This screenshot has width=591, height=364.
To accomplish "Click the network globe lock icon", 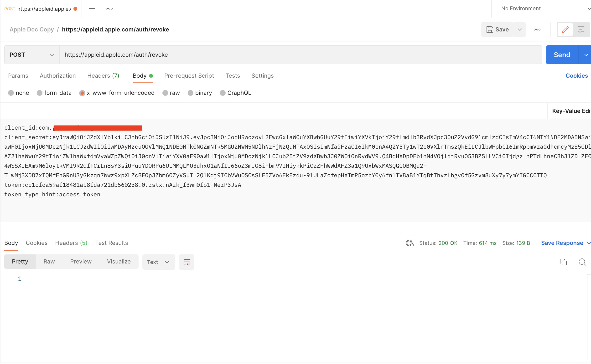I will click(410, 243).
